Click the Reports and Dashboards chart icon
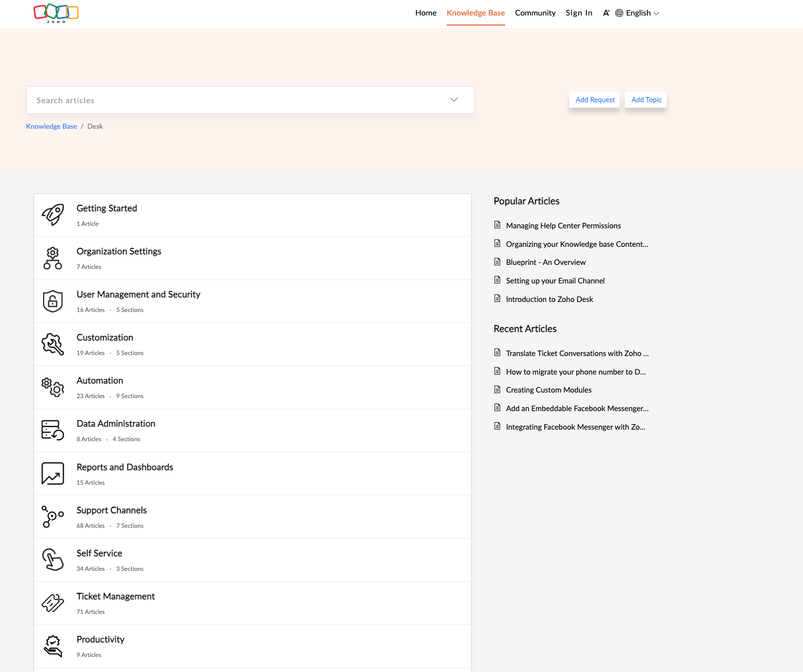Viewport: 803px width, 672px height. coord(53,473)
